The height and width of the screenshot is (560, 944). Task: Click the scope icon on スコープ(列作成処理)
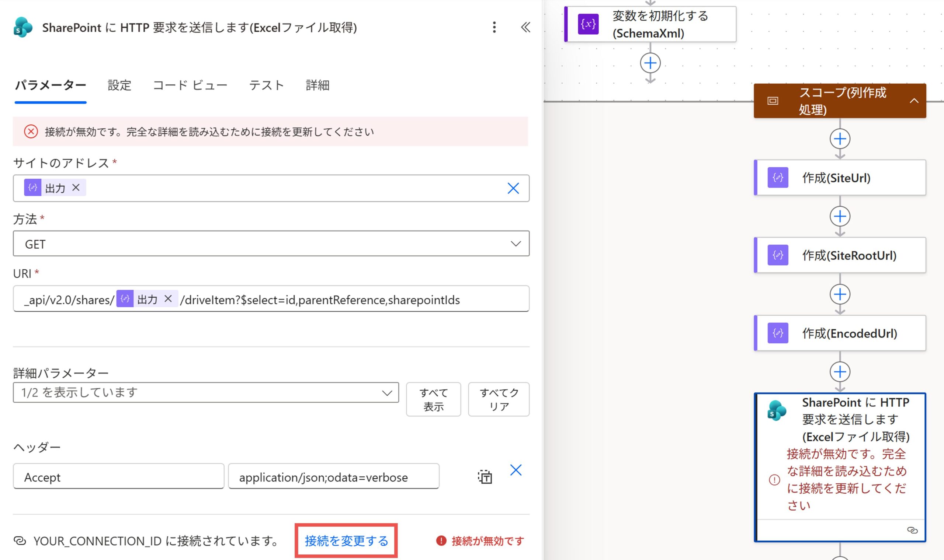(773, 101)
